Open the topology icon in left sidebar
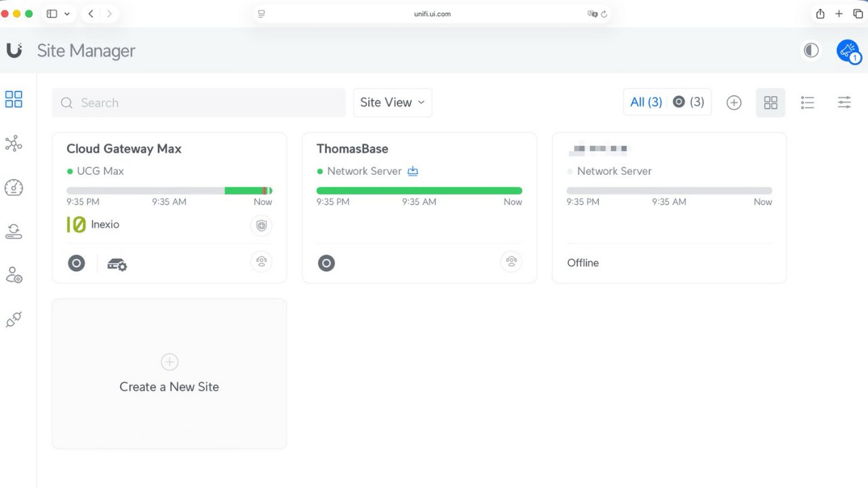 [x=14, y=143]
